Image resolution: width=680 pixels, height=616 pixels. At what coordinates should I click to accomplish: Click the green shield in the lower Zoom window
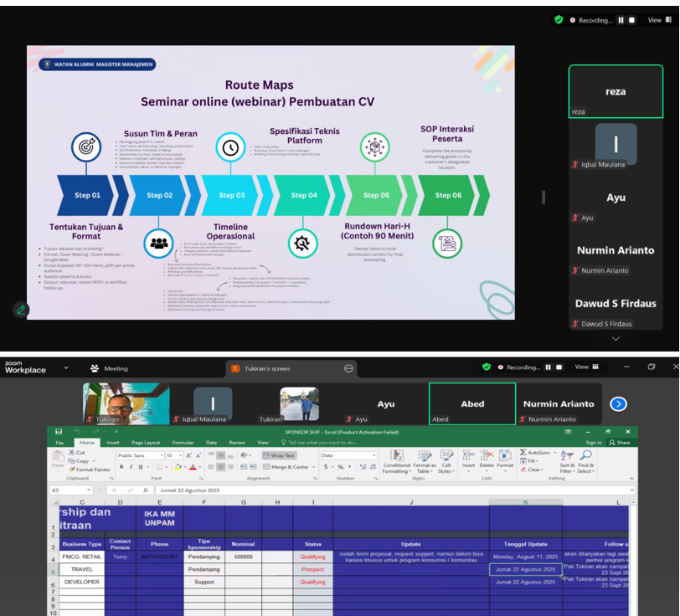click(487, 367)
